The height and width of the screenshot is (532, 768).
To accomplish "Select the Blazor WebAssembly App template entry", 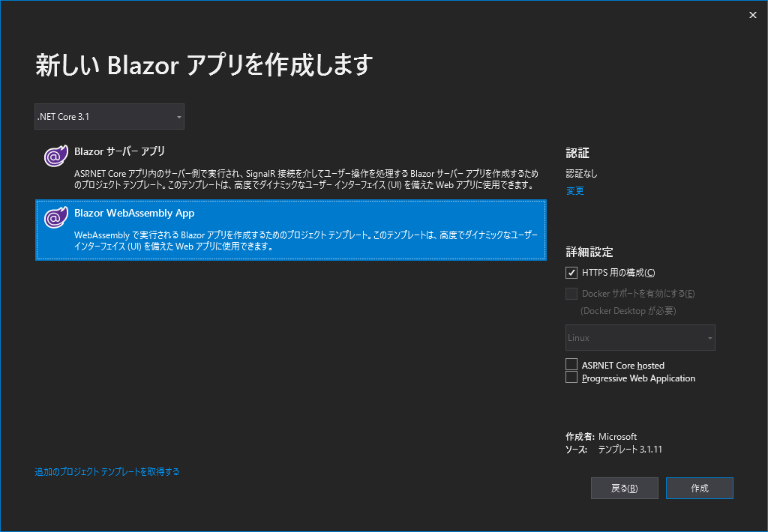I will (291, 230).
